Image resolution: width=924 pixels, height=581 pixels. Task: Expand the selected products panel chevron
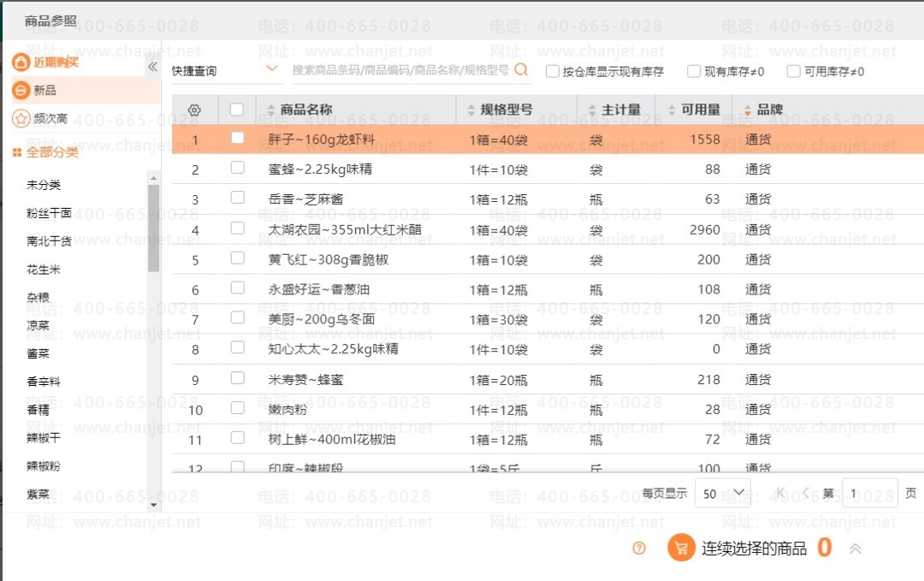pyautogui.click(x=855, y=548)
